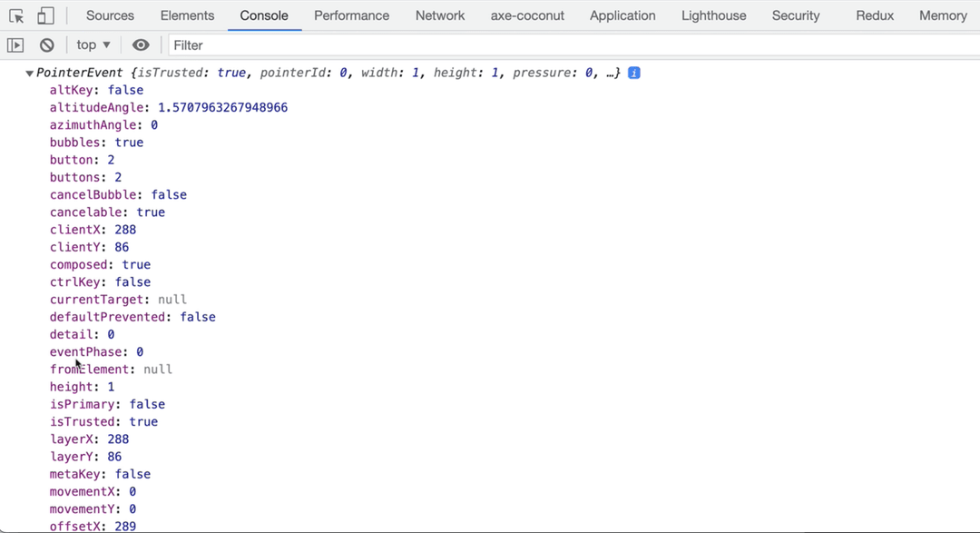Open the Lighthouse panel
The width and height of the screenshot is (980, 533).
tap(713, 15)
